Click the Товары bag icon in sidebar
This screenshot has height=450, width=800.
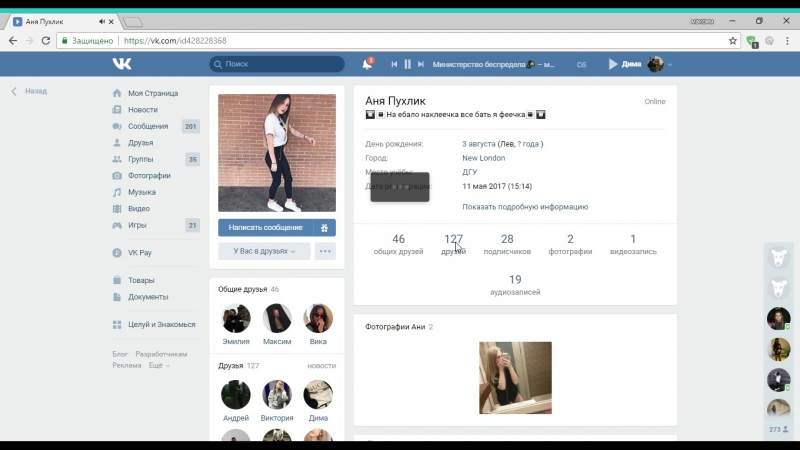(117, 280)
